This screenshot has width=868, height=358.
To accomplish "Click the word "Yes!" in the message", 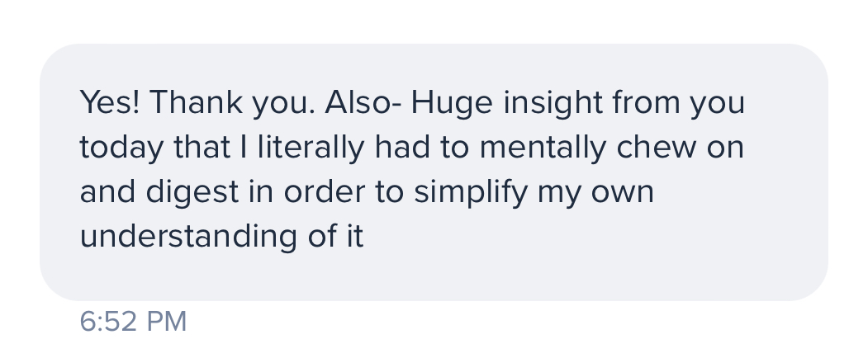I will 110,103.
